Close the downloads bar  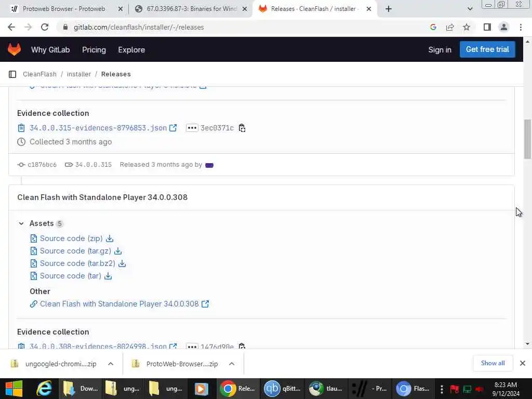pos(523,363)
